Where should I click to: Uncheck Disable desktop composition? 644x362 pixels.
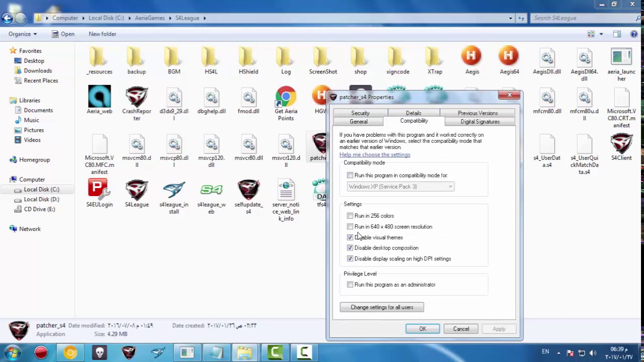350,248
